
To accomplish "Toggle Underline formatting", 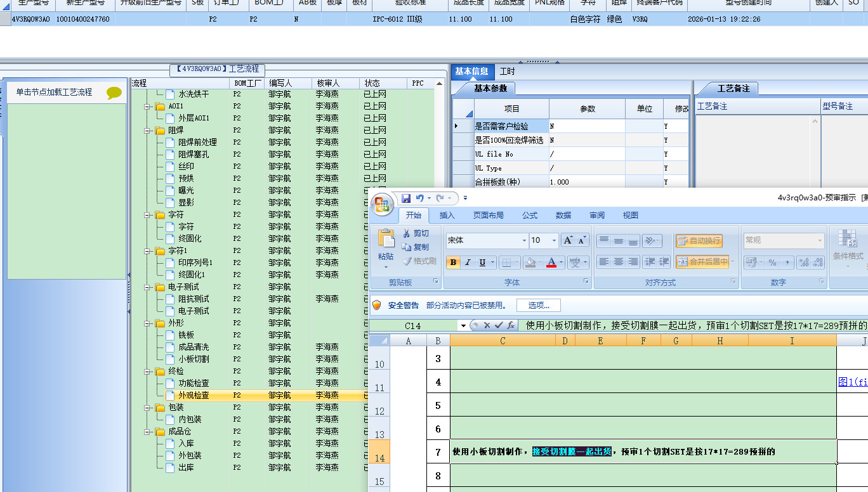I will point(482,262).
